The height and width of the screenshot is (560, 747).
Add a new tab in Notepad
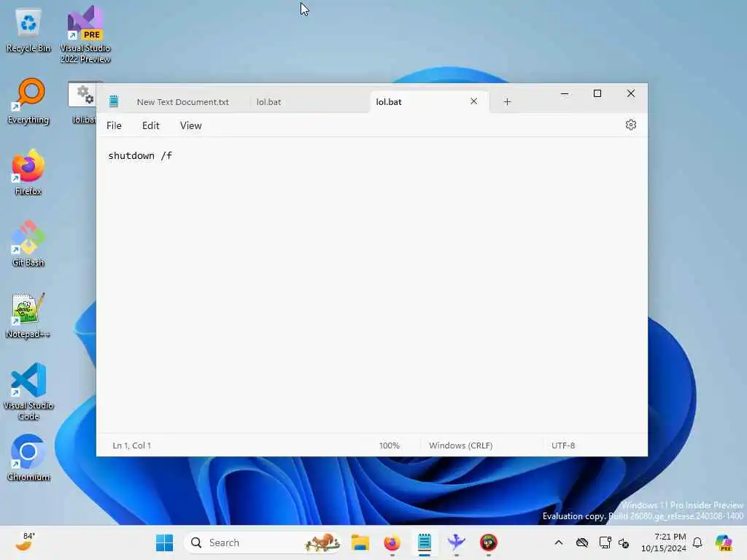(507, 101)
